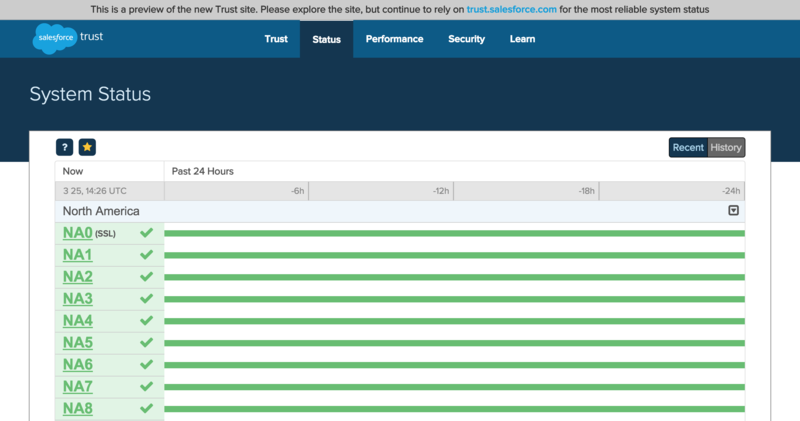Click the NA8 green checkmark status icon
Image resolution: width=800 pixels, height=421 pixels.
[x=146, y=408]
